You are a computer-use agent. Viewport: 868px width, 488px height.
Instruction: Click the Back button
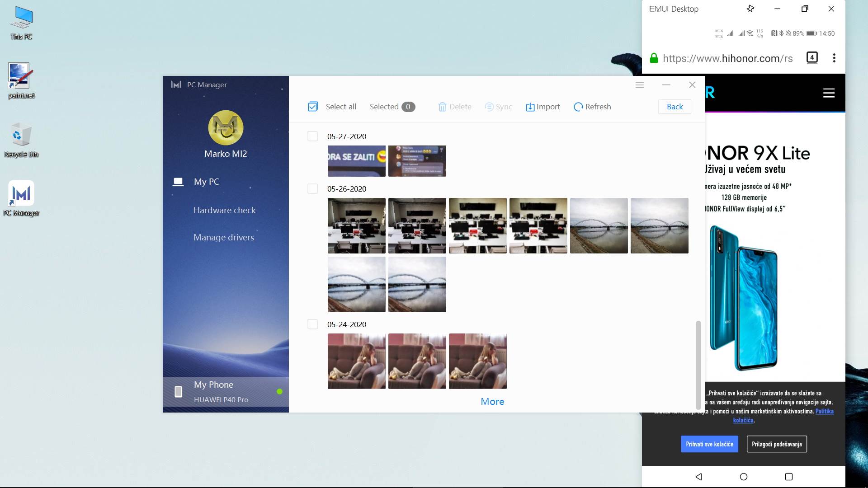[675, 107]
